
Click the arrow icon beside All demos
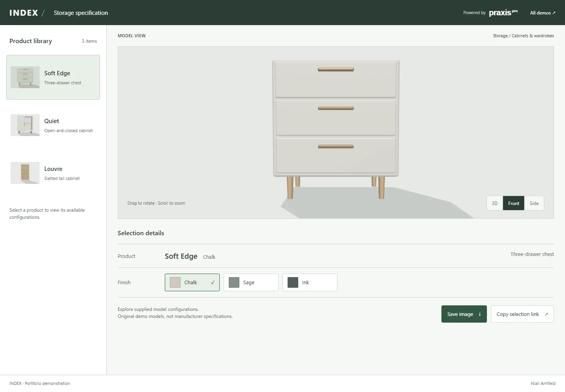[554, 13]
